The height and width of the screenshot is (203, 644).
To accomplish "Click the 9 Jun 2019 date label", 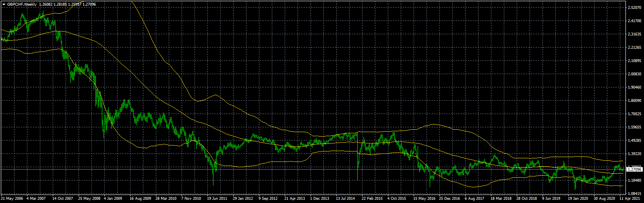I will point(551,199).
